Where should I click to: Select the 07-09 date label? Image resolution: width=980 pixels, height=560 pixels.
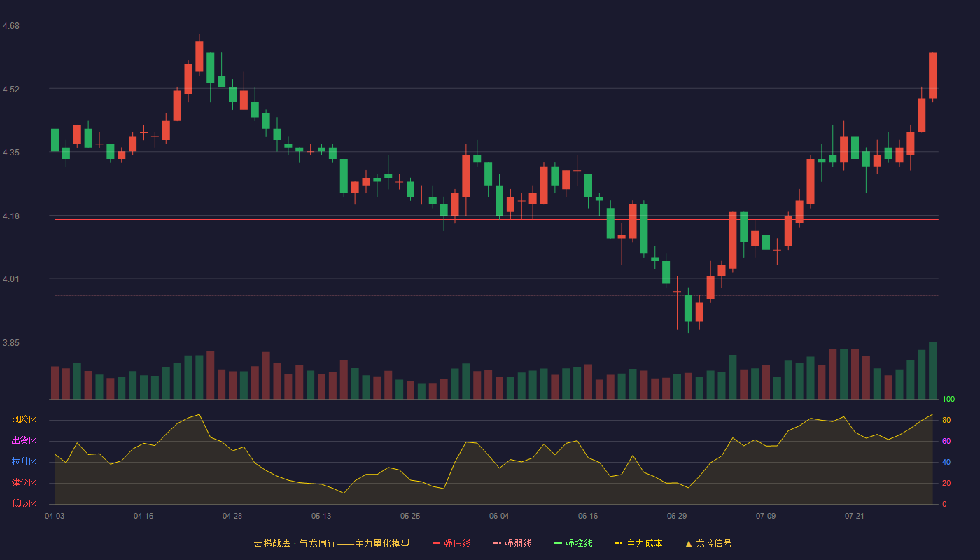point(766,516)
